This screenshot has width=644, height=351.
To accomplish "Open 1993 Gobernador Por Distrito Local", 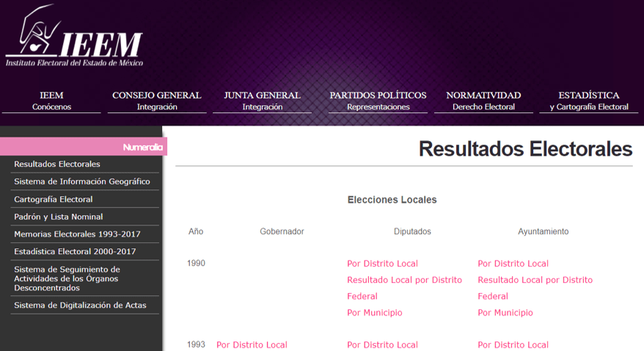I will click(252, 345).
